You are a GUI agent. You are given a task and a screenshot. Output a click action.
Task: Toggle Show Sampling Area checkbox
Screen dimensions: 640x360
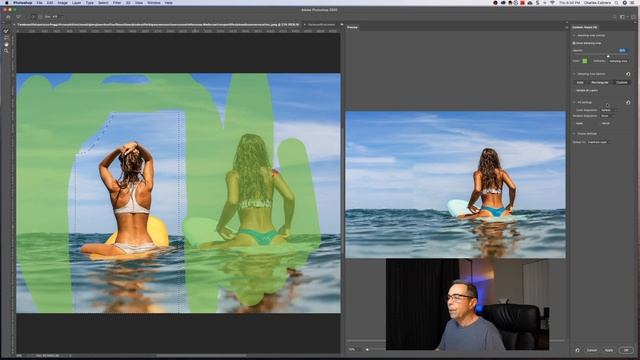573,43
